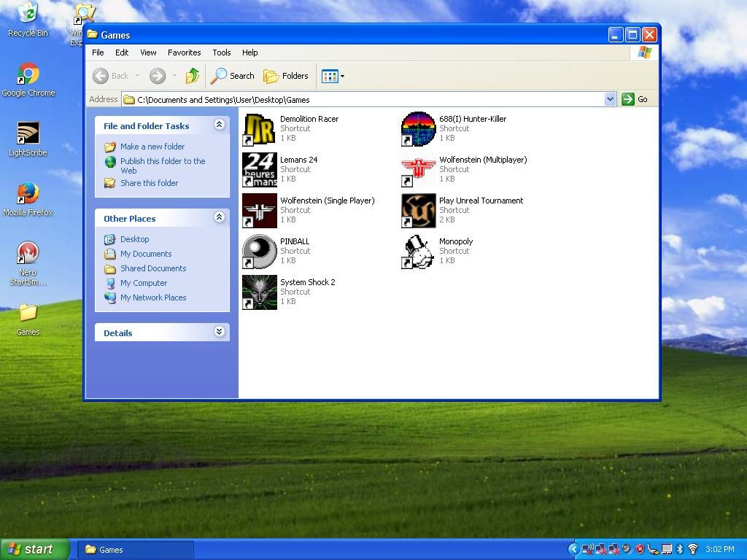747x560 pixels.
Task: Select the Monopoly shortcut icon
Action: [419, 252]
